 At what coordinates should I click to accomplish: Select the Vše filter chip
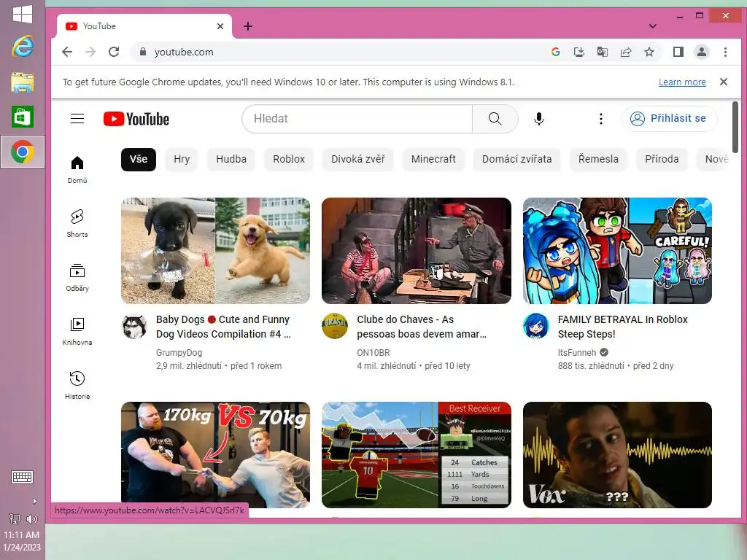pyautogui.click(x=139, y=159)
